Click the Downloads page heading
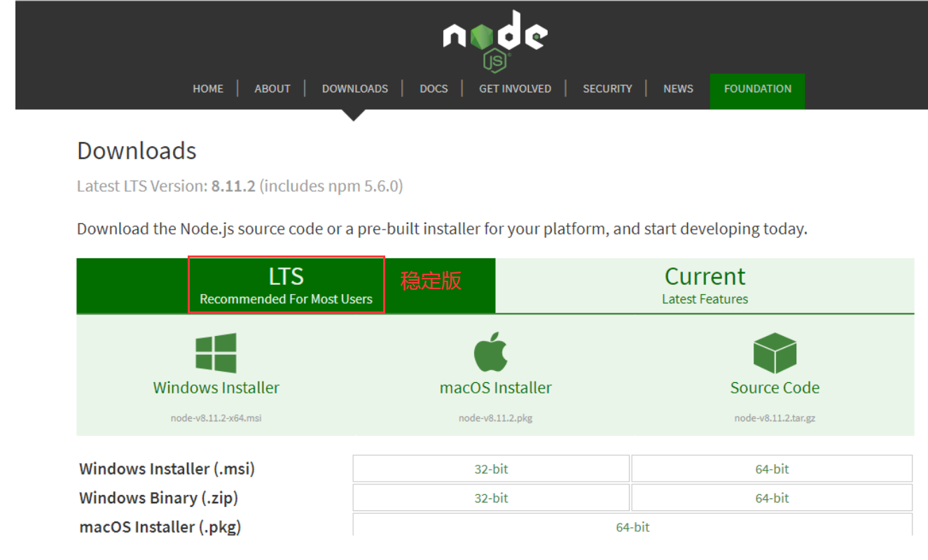Screen dimensions: 928x560 tap(137, 150)
